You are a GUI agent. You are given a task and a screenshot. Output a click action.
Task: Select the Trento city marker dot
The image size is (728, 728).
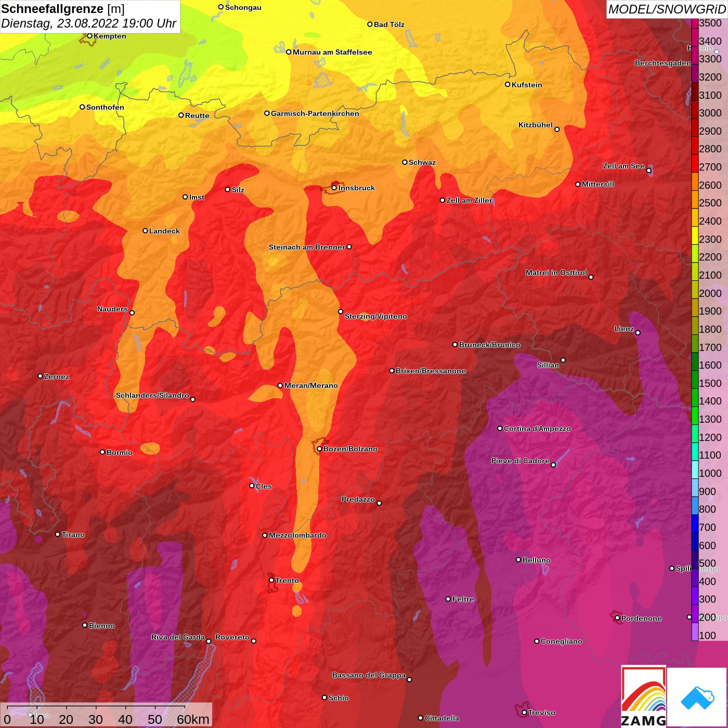pos(271,580)
